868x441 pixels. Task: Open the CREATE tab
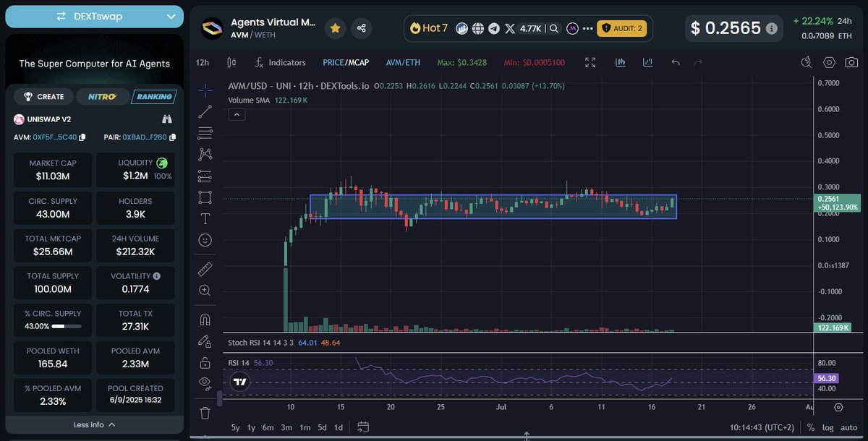point(43,96)
